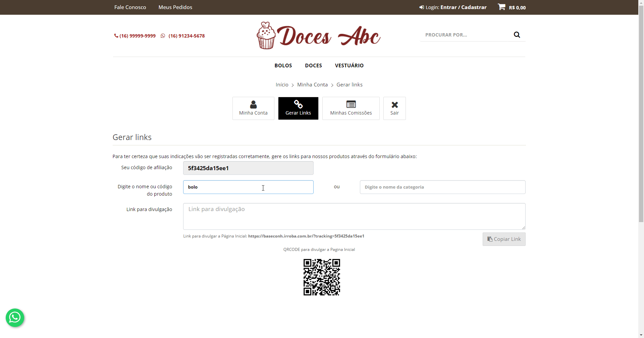Click the QR code image
The width and height of the screenshot is (644, 338).
(322, 277)
